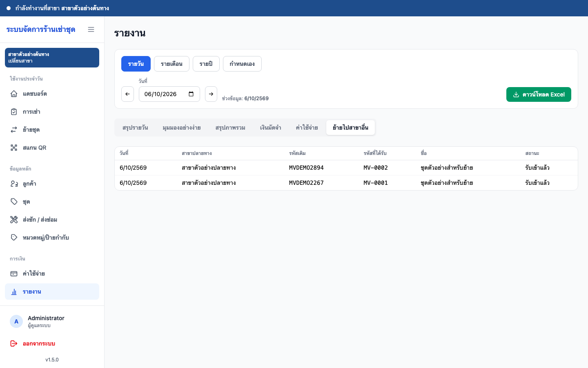
Task: Select รายปี yearly period button
Action: [206, 64]
